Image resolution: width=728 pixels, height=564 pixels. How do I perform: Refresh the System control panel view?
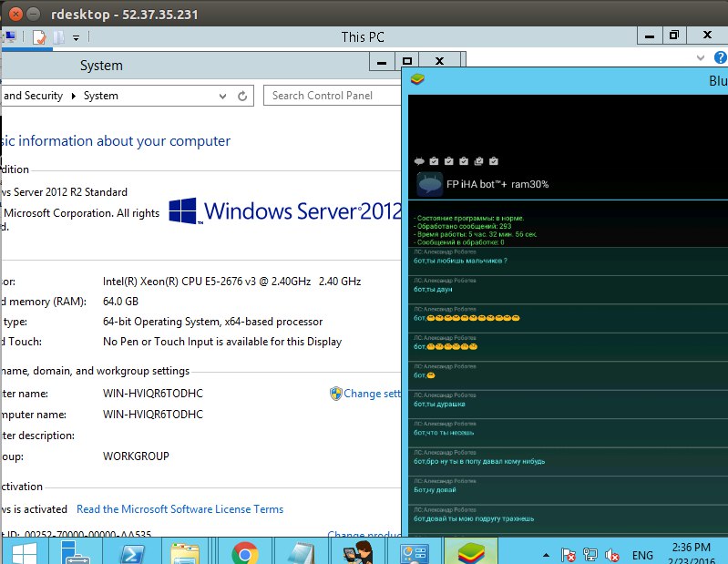(242, 96)
